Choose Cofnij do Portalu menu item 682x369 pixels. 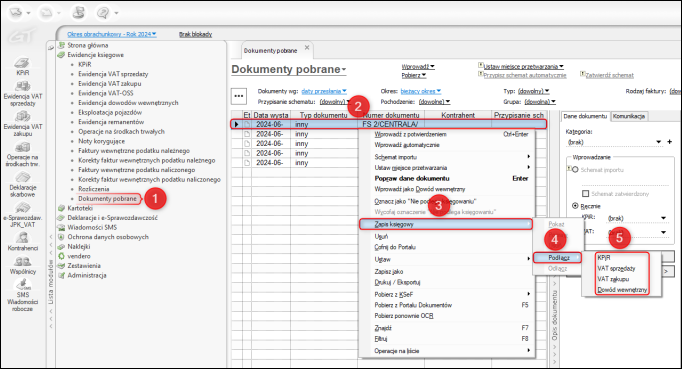446,247
